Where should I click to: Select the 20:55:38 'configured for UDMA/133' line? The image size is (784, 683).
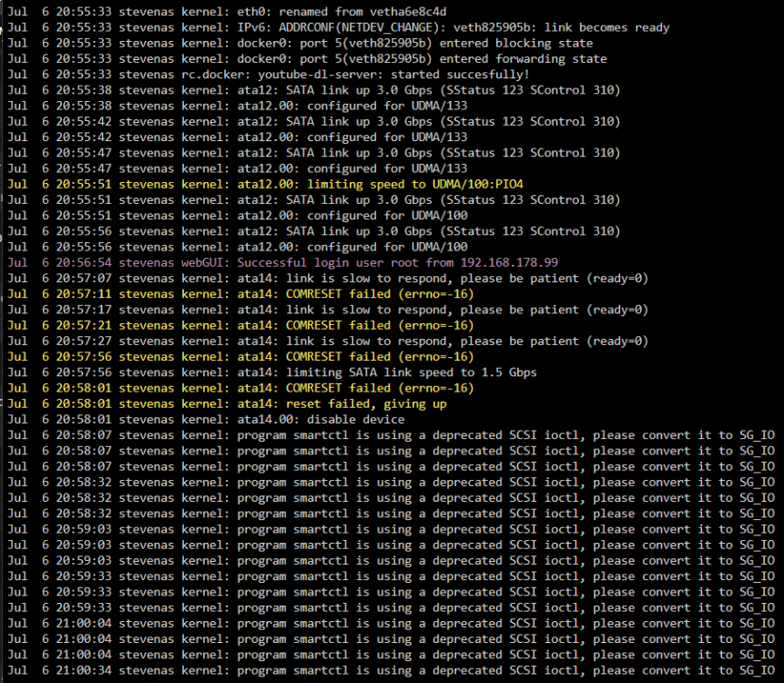[238, 106]
